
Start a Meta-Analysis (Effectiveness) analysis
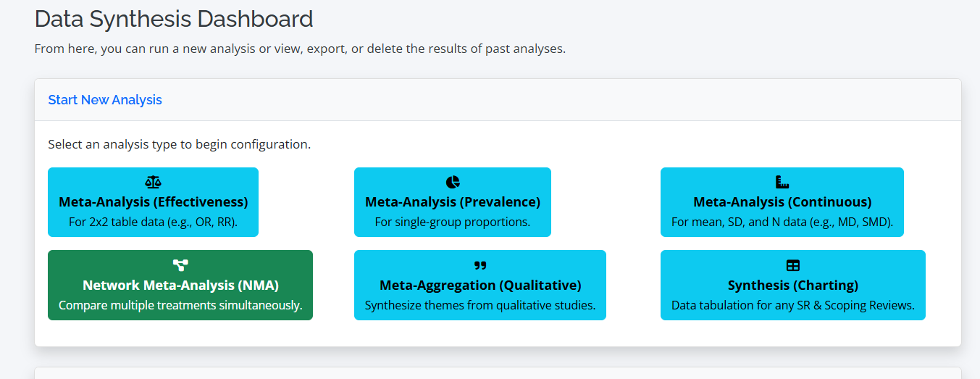(153, 202)
